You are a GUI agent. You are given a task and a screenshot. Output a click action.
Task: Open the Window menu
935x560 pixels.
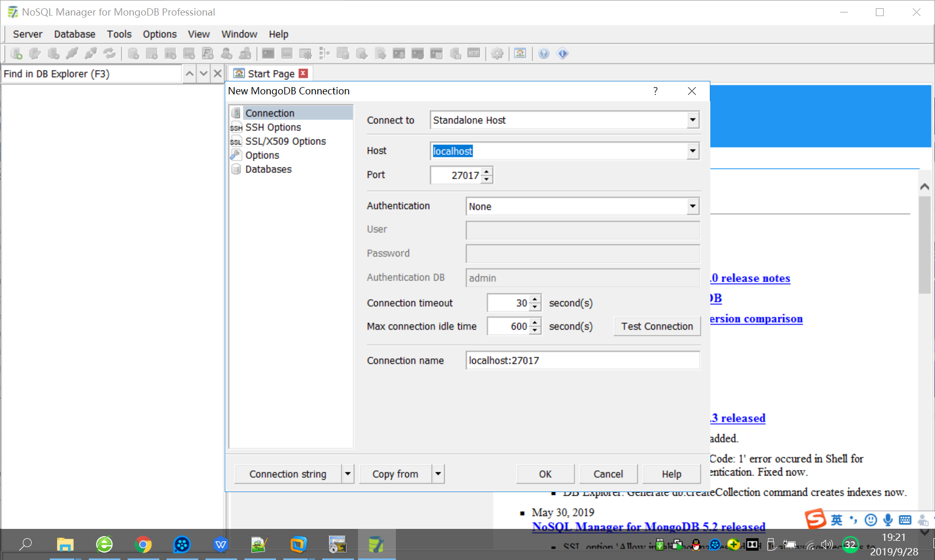tap(239, 34)
